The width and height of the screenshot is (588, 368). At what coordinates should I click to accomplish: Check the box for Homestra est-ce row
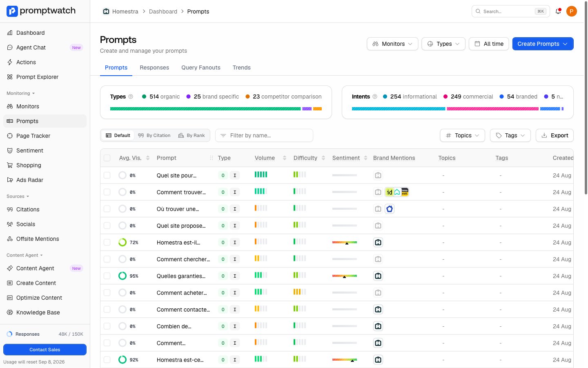pyautogui.click(x=107, y=360)
